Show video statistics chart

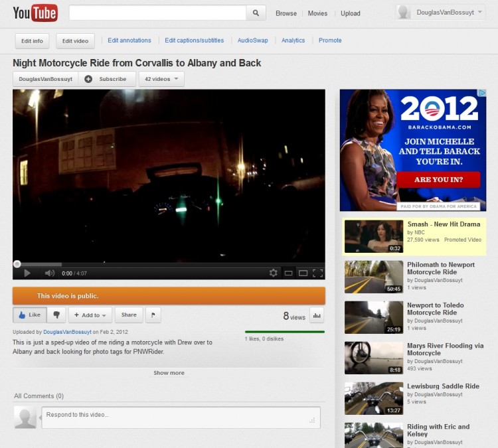tap(317, 315)
